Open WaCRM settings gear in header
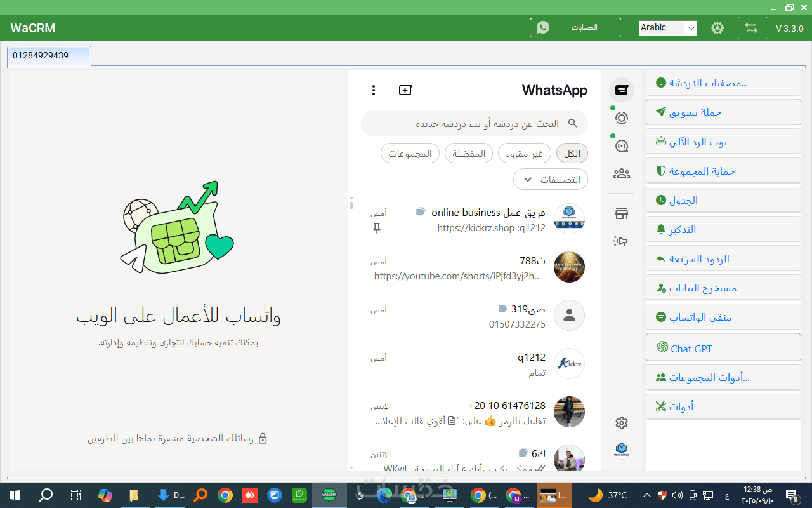Image resolution: width=812 pixels, height=508 pixels. pos(717,28)
